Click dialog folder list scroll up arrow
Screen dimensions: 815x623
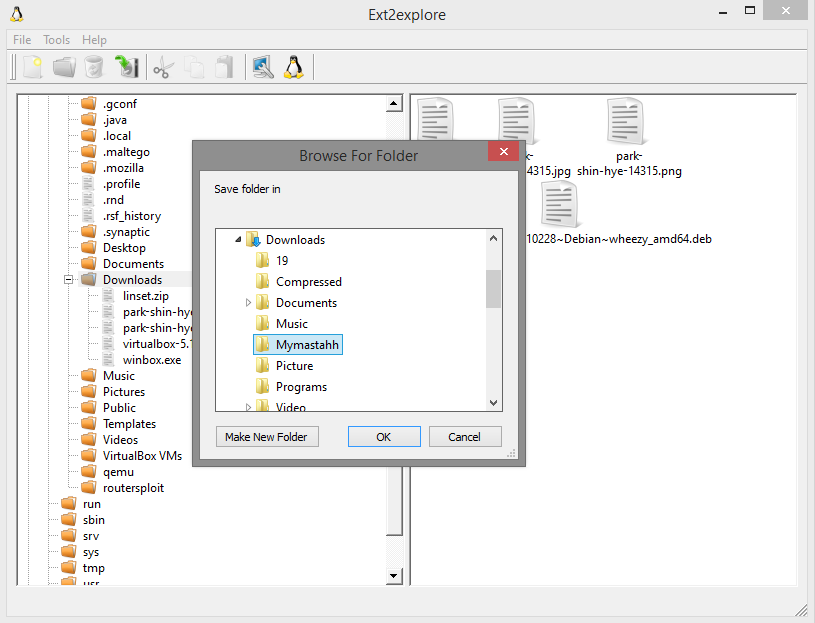493,238
